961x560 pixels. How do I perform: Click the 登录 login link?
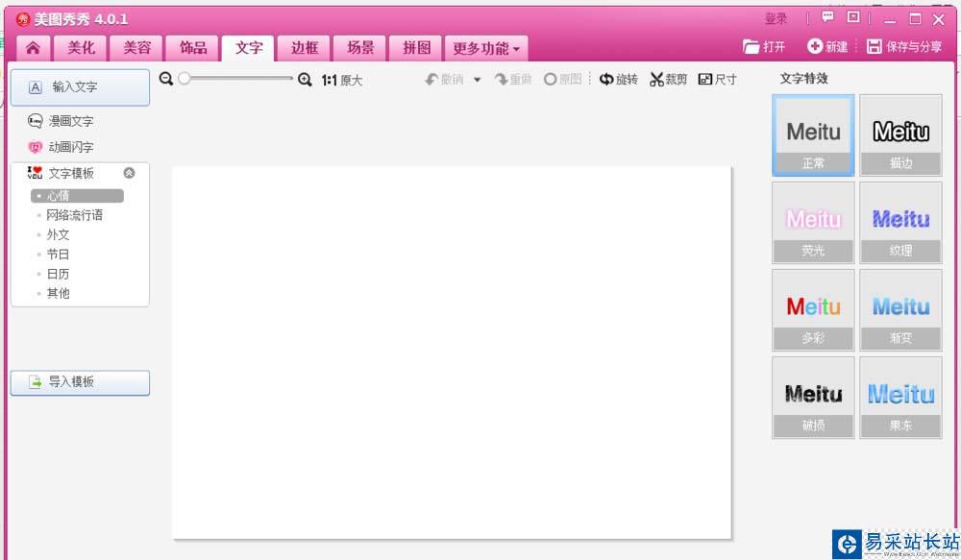776,19
